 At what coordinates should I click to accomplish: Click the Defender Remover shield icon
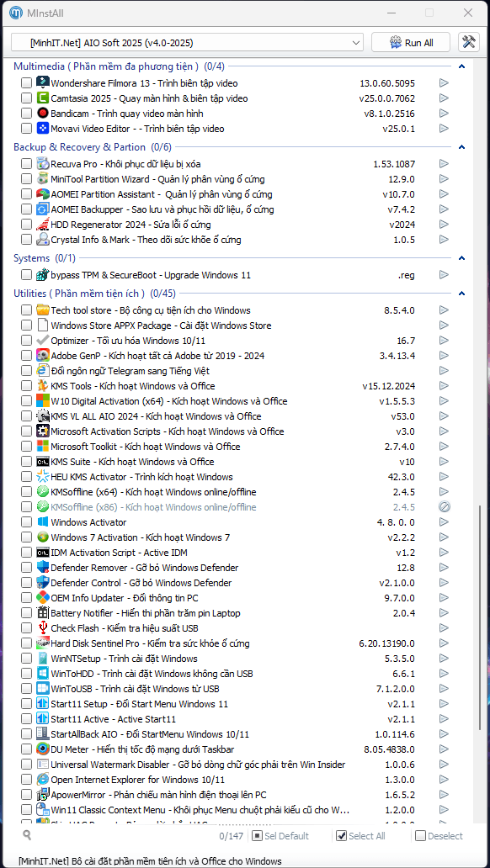(43, 568)
